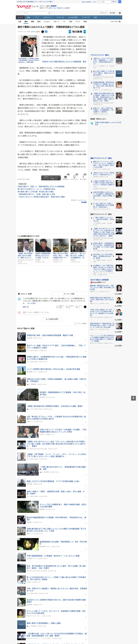Select the IT category tab

pos(64,21)
